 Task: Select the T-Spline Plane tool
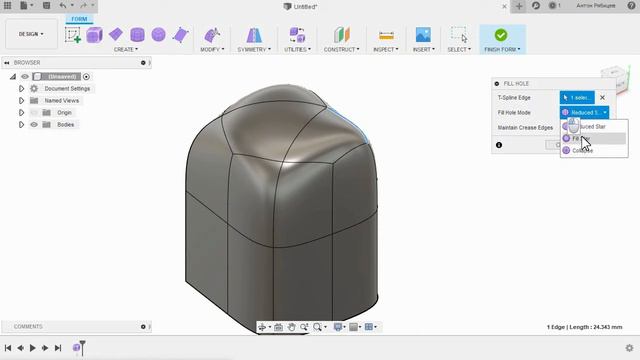coord(116,34)
